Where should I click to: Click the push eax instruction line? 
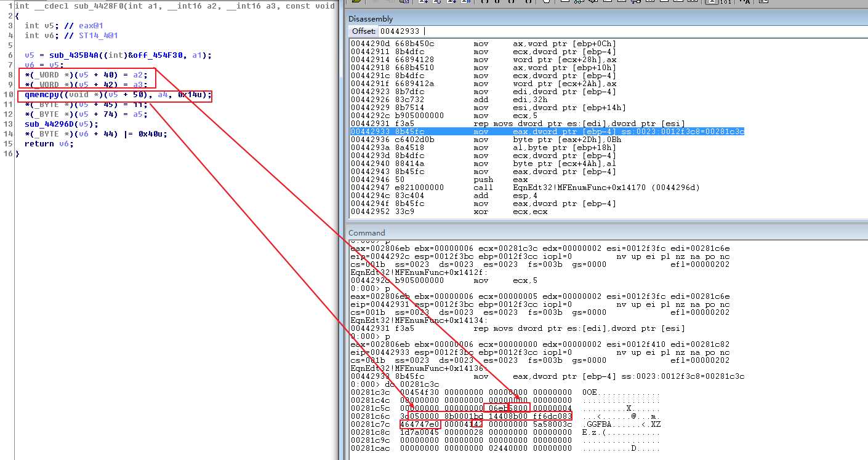[x=439, y=180]
